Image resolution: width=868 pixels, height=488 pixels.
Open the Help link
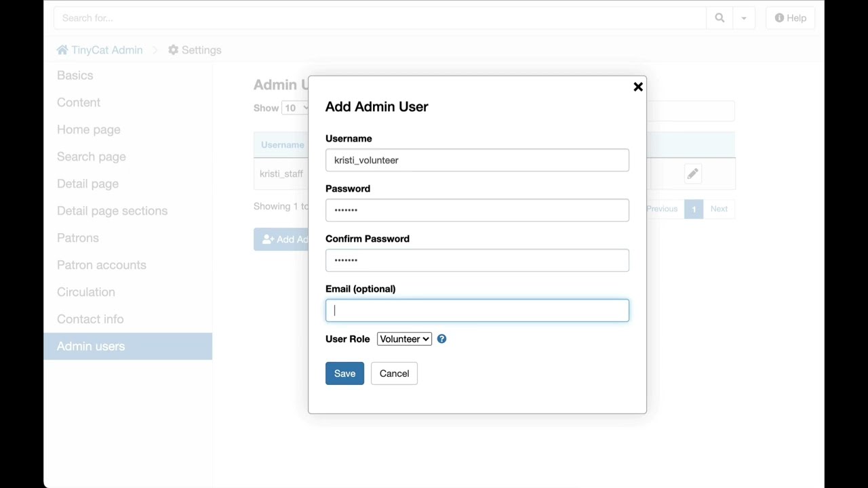(x=791, y=18)
